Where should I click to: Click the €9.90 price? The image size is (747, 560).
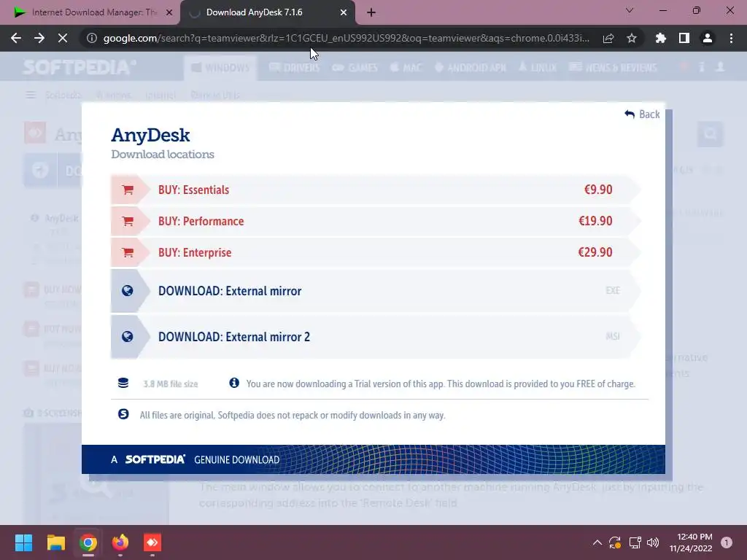(x=598, y=190)
